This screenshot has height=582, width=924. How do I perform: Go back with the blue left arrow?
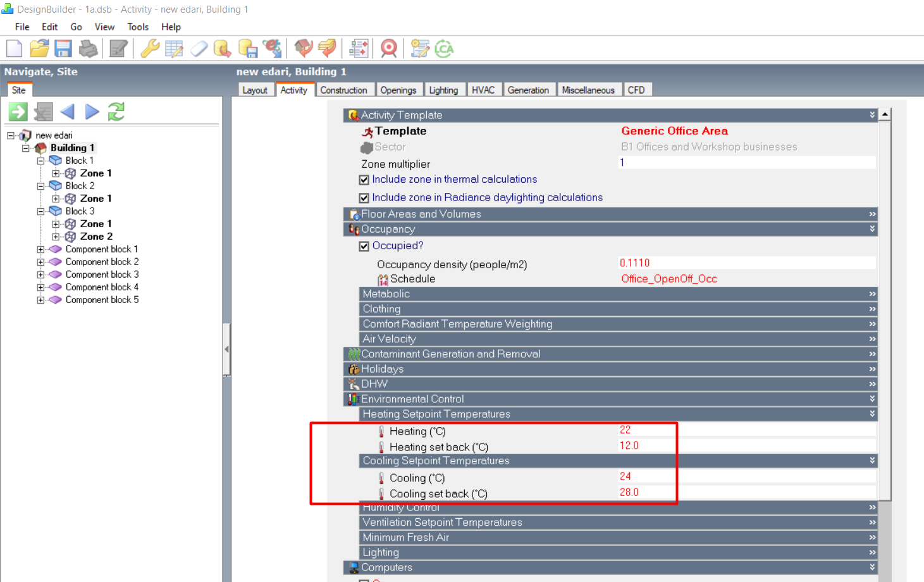(68, 112)
